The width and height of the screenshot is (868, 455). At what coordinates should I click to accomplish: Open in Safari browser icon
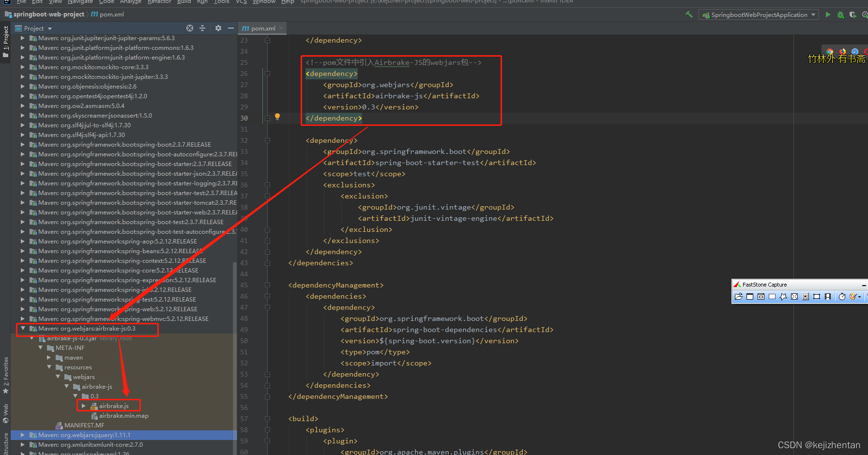(855, 51)
